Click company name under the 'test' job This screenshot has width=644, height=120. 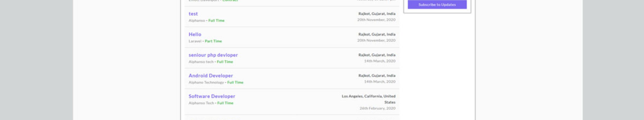tap(197, 21)
